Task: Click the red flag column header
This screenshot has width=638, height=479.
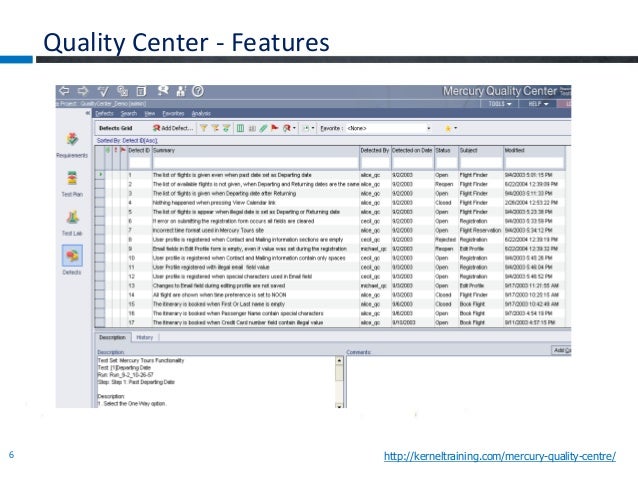Action: [x=123, y=150]
